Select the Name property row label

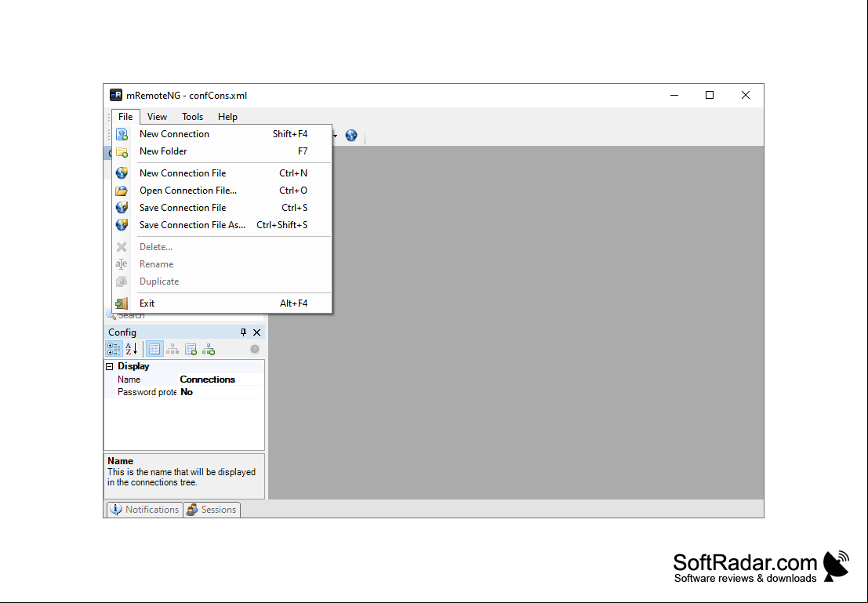point(129,380)
